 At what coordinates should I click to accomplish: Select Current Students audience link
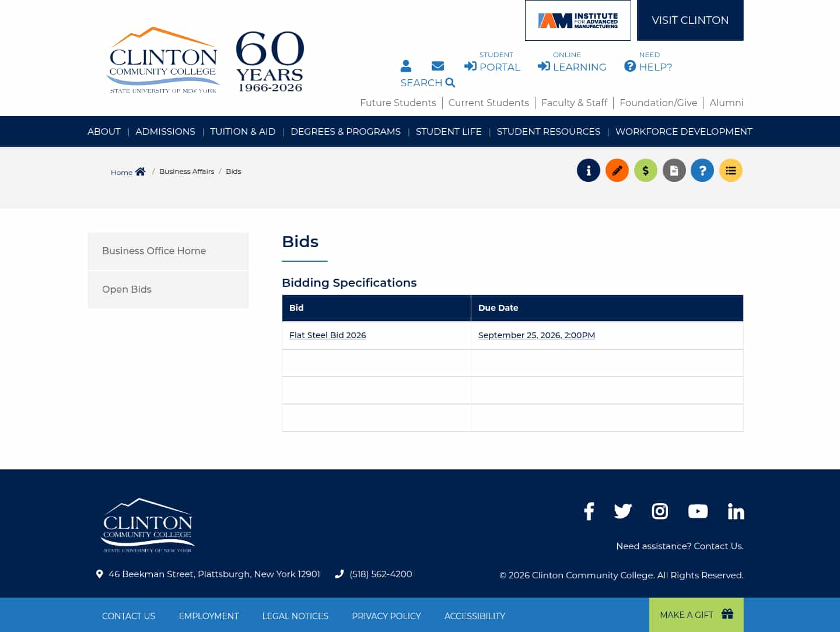coord(489,103)
